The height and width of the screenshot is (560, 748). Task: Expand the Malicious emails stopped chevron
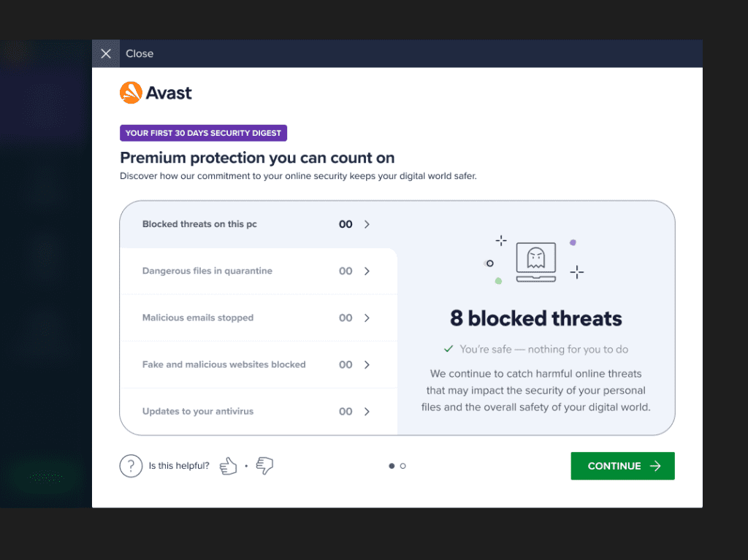pos(367,318)
